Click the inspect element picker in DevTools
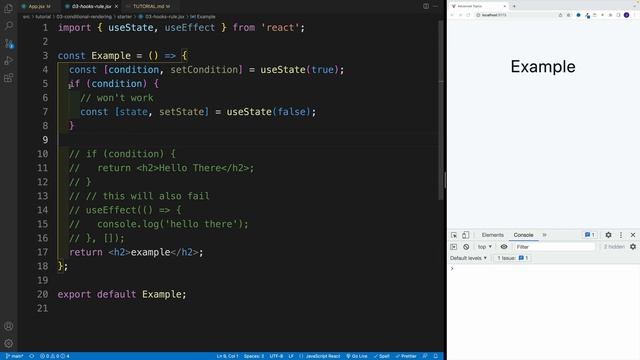640x360 pixels. click(x=454, y=235)
